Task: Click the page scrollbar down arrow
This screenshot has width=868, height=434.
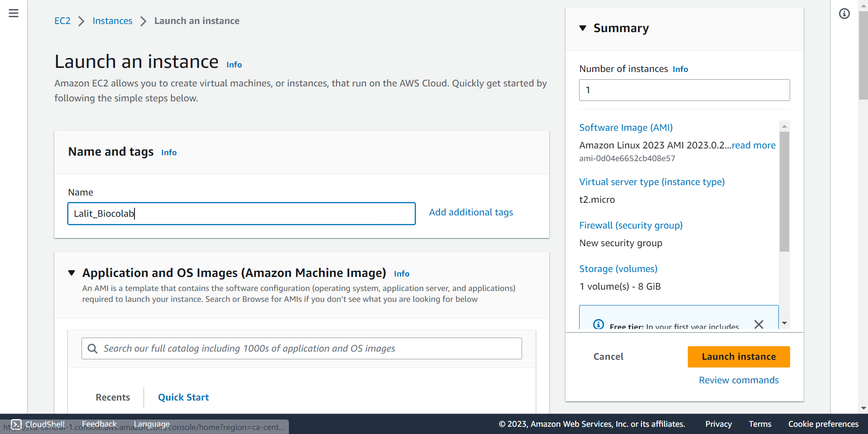Action: click(x=863, y=408)
